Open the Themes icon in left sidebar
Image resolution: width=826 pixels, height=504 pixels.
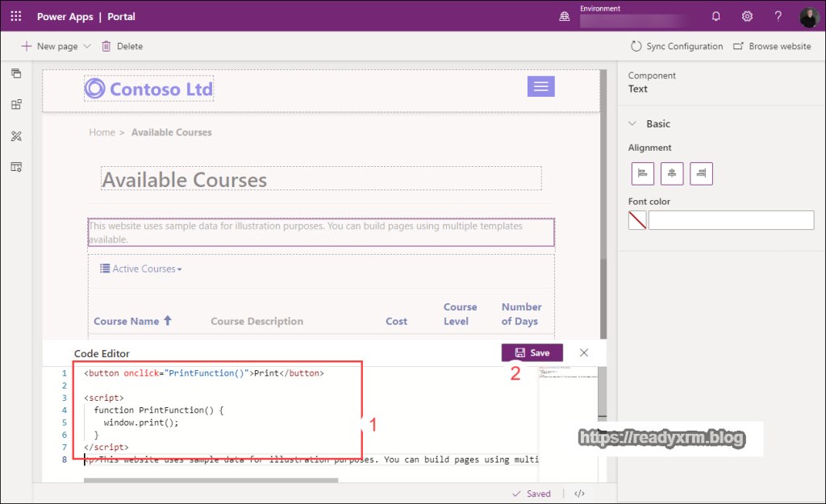(16, 135)
